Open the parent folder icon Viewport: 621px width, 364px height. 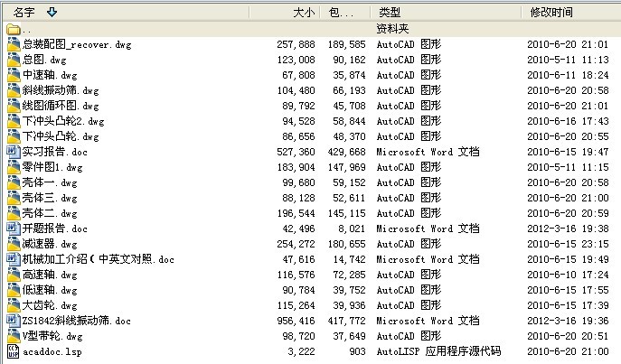click(x=14, y=29)
